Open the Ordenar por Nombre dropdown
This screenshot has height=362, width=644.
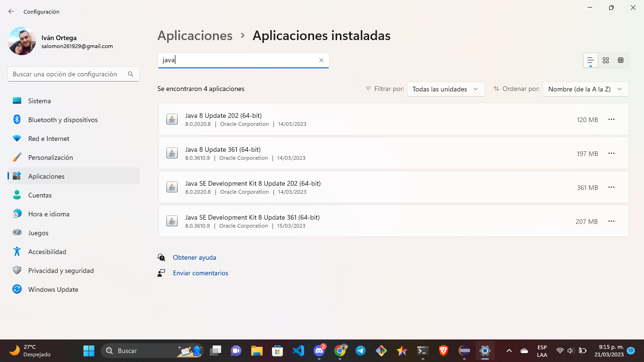click(586, 89)
